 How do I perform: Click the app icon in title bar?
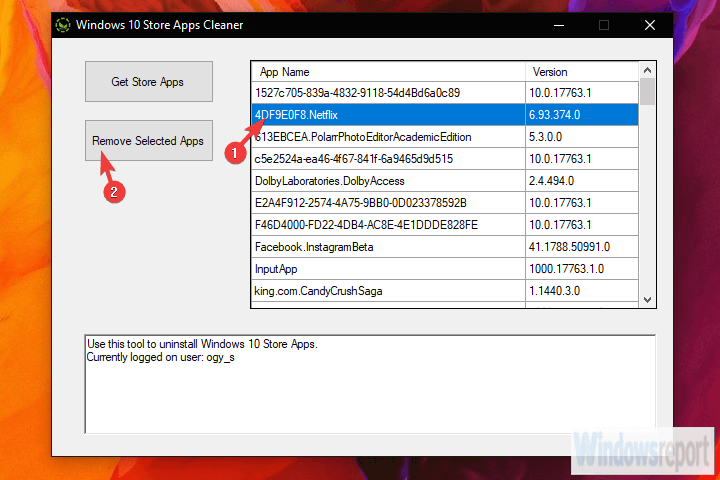(x=63, y=25)
